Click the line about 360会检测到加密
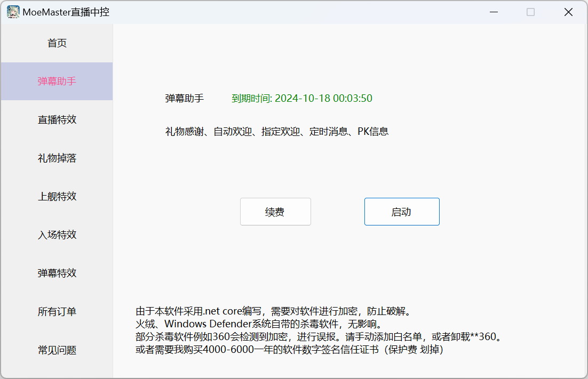Screen dimensions: 588x379 pyautogui.click(x=319, y=337)
